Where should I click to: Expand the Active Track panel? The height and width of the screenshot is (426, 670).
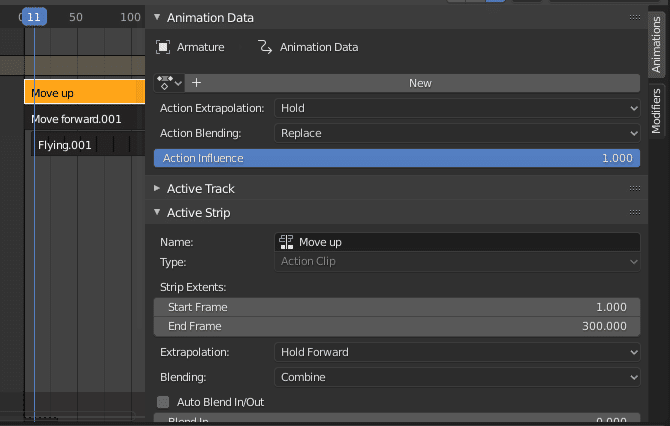point(157,188)
